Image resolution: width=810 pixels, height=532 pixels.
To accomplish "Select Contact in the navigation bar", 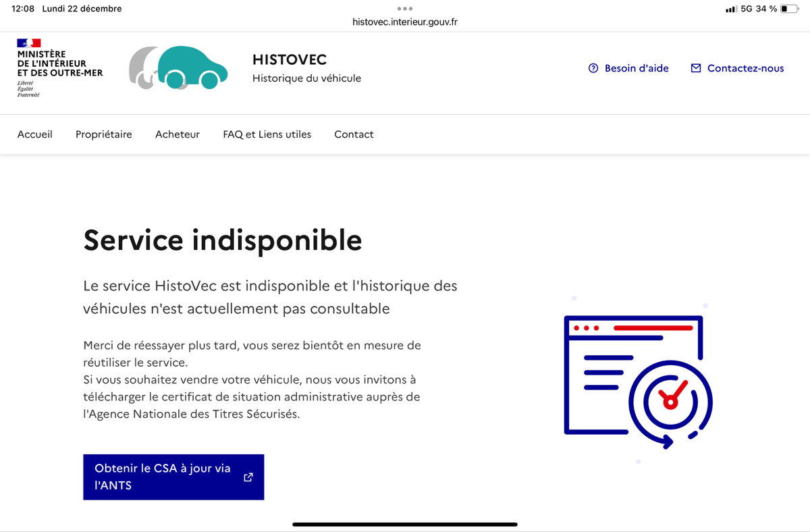I will click(x=354, y=134).
